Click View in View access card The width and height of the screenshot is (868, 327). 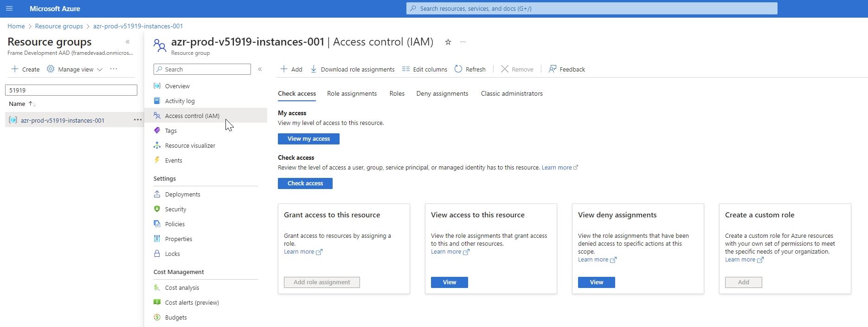(449, 282)
